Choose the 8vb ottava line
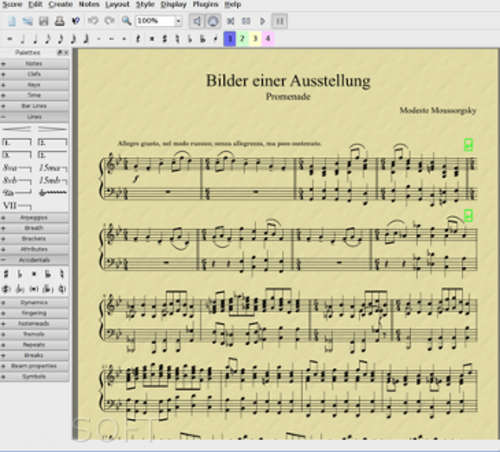 tap(17, 180)
